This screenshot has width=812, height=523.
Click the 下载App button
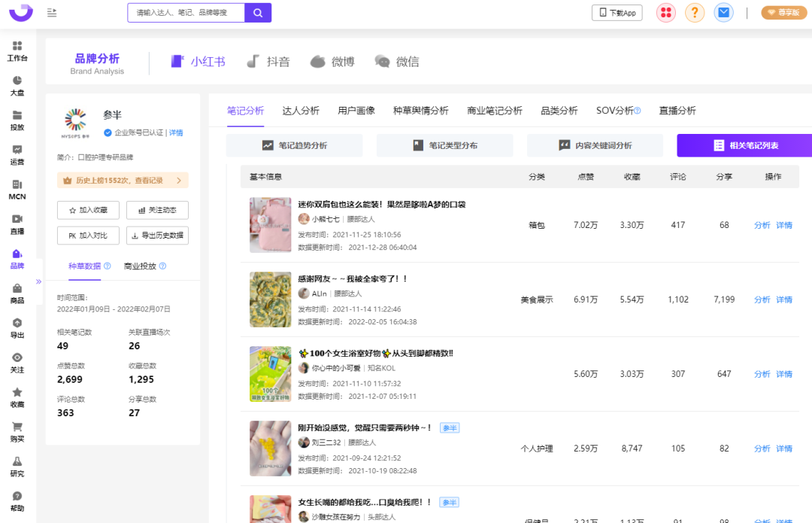[x=617, y=13]
